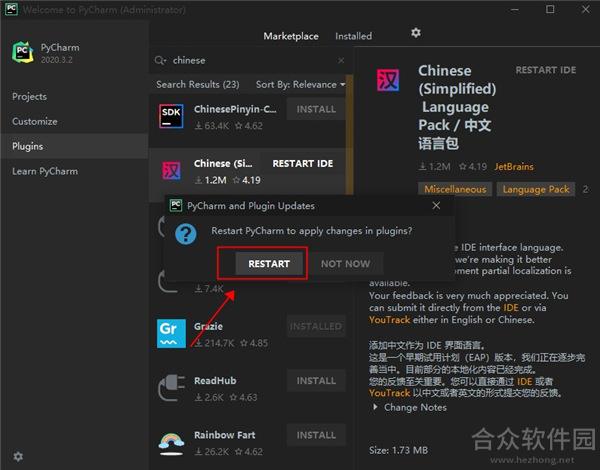Select the Rainbow Fart plugin name

tap(225, 435)
